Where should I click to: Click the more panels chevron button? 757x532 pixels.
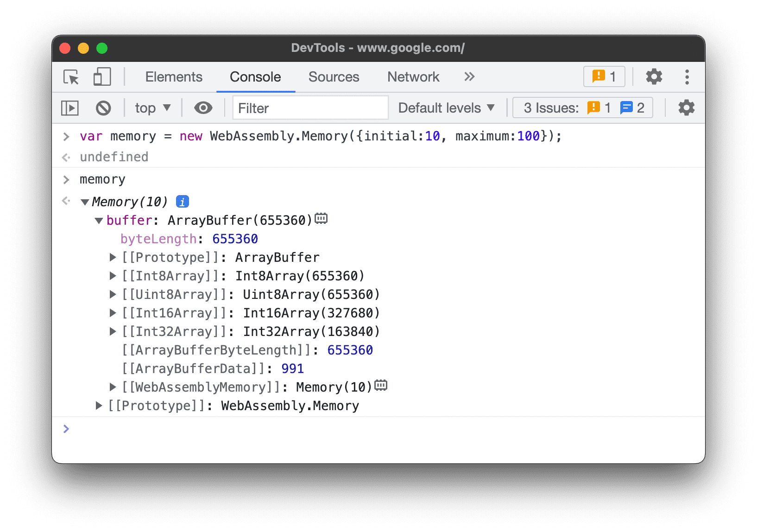point(469,77)
